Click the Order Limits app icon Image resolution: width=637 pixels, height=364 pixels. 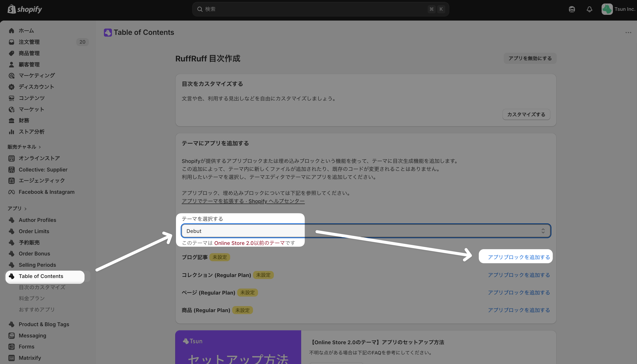[x=12, y=231]
